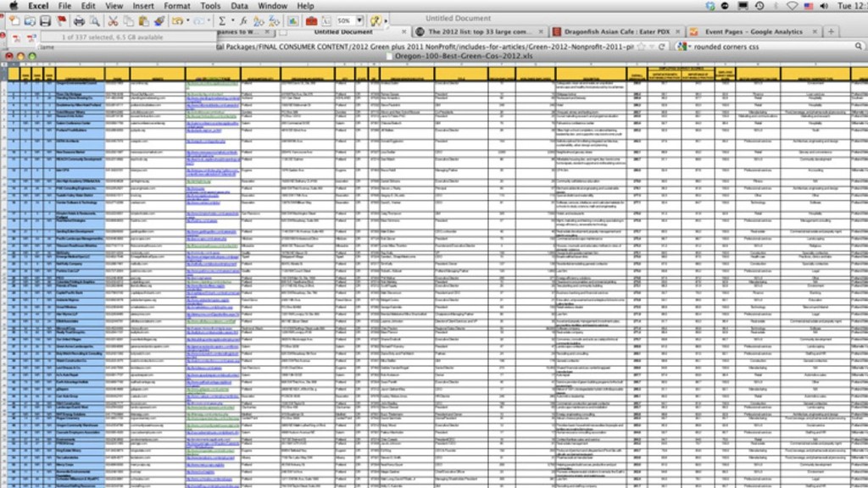868x488 pixels.
Task: Open the Data menu
Action: tap(239, 6)
